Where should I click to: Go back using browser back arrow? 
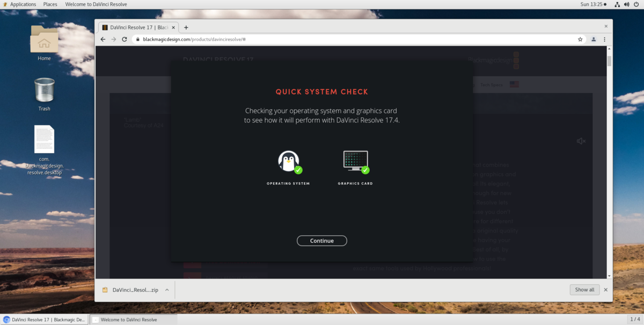coord(103,39)
